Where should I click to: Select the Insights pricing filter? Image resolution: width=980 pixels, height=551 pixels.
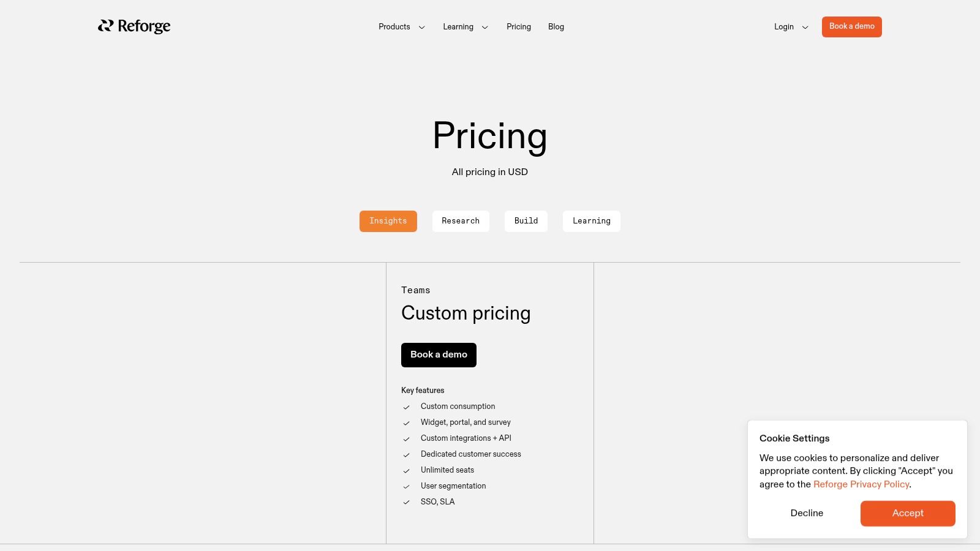point(388,221)
